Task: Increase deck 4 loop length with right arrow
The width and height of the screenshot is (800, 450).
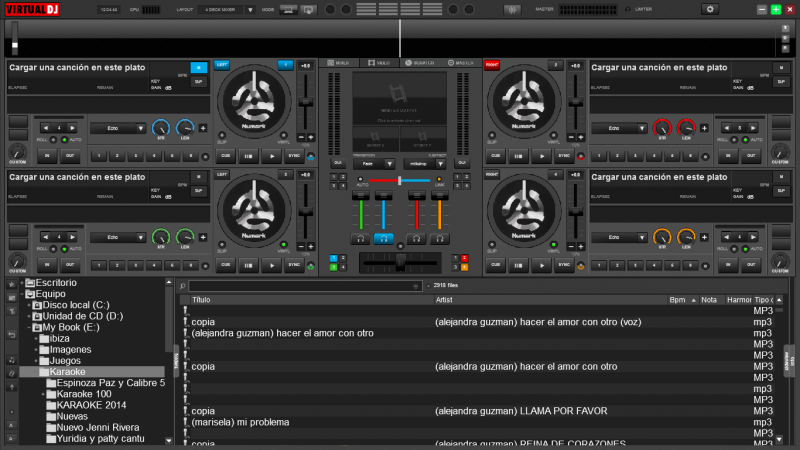Action: (x=754, y=237)
